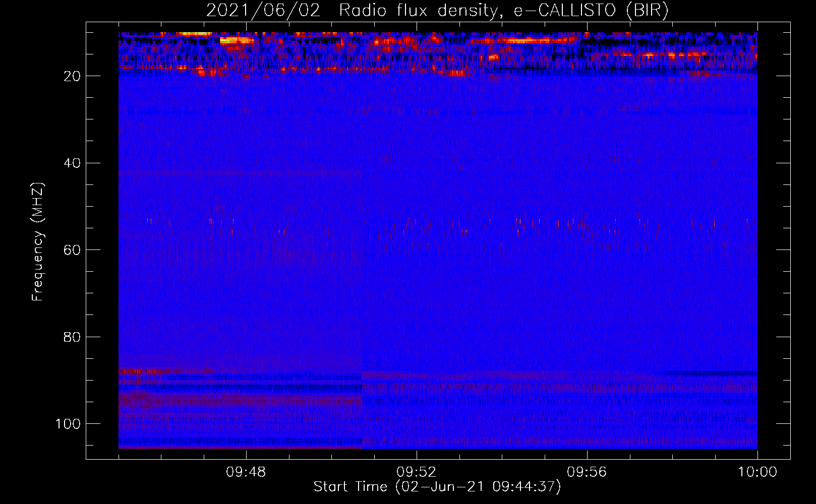Click the 09:48 time tick label
The width and height of the screenshot is (816, 504).
[246, 472]
